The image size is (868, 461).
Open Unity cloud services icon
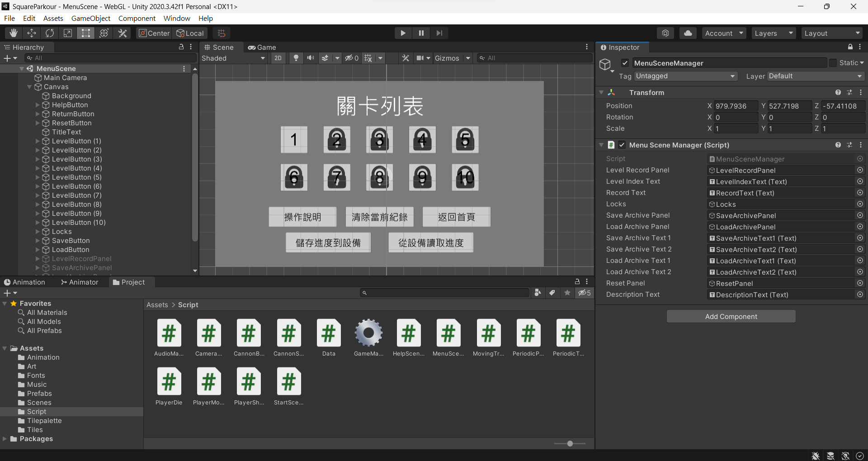click(688, 33)
